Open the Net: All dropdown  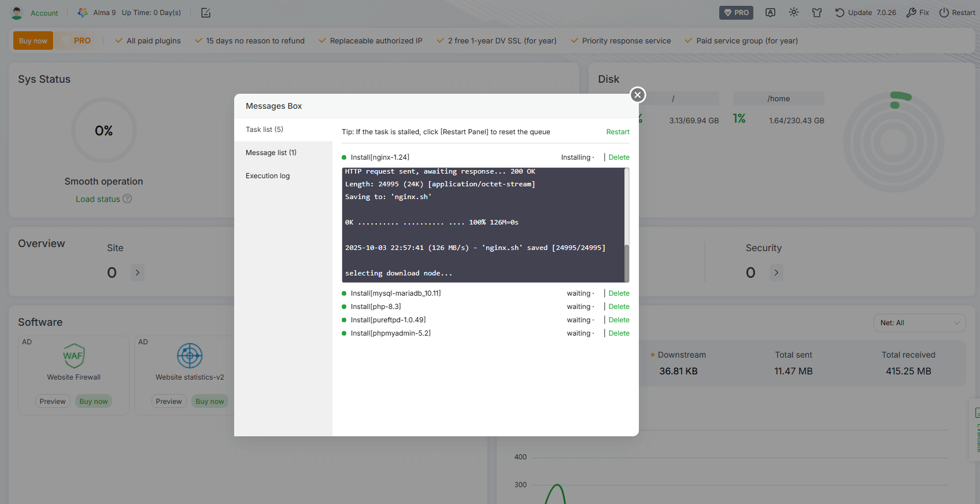[919, 323]
